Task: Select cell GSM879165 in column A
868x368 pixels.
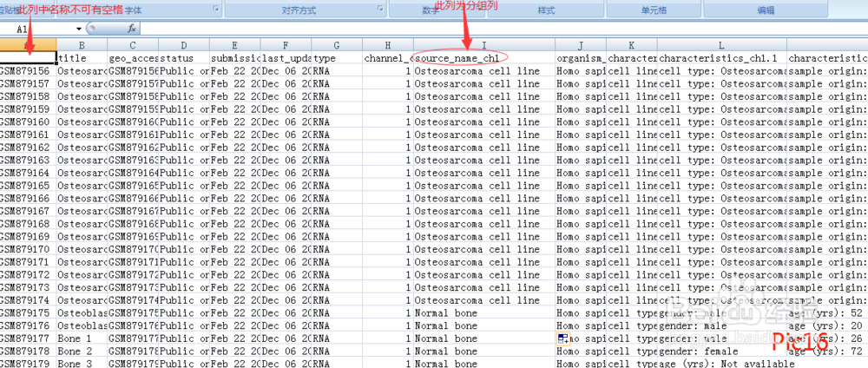Action: (x=29, y=186)
